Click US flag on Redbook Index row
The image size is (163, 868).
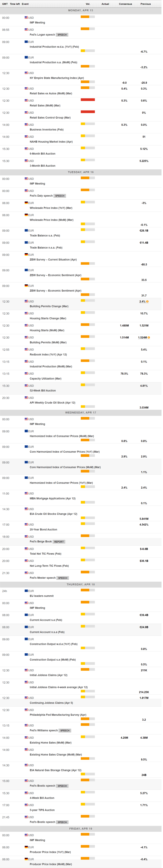[26, 349]
